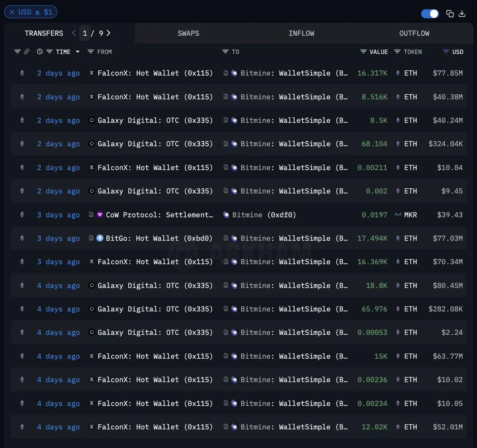Click FalconX X logo in $70.34M row
Image resolution: width=477 pixels, height=448 pixels.
pos(91,262)
